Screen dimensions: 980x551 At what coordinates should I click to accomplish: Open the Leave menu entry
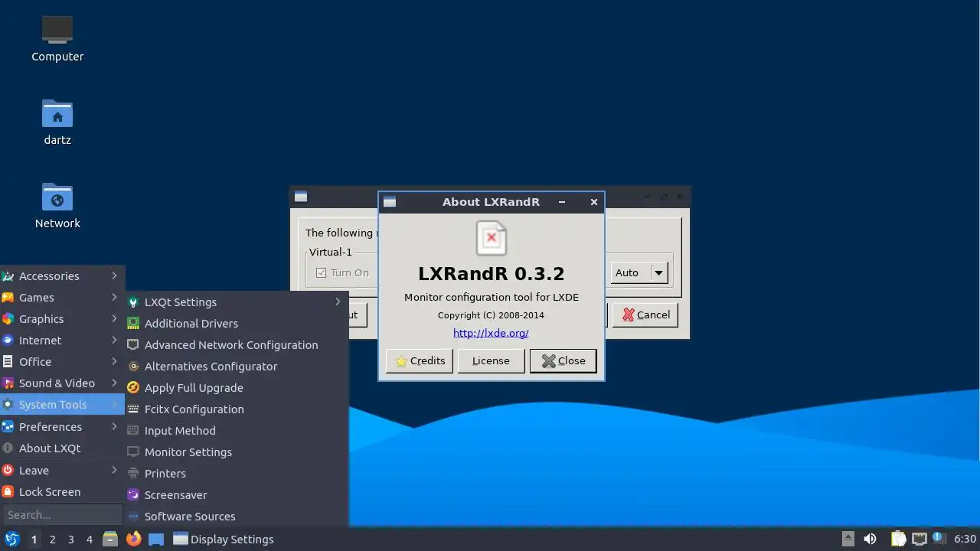pos(62,471)
